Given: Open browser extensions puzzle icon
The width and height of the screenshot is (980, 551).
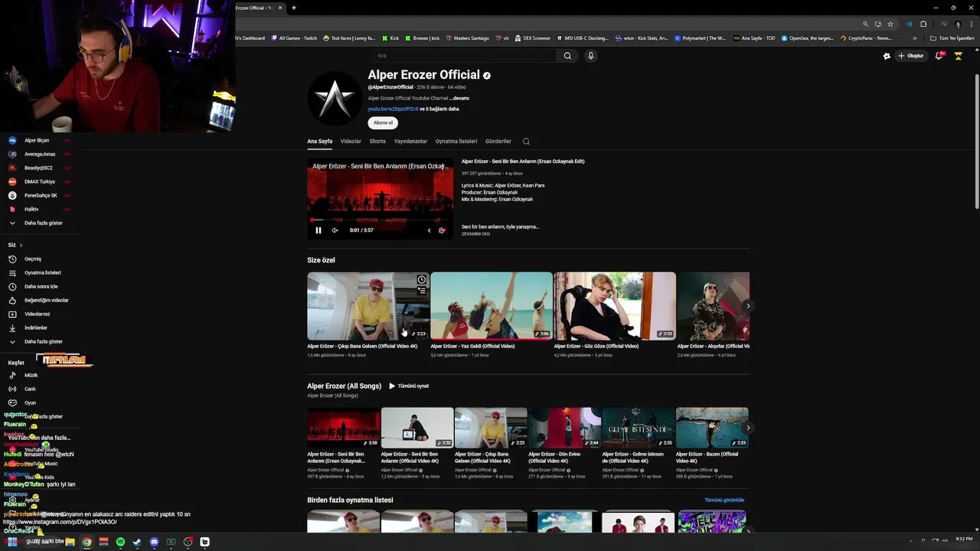Looking at the screenshot, I should pos(923,24).
